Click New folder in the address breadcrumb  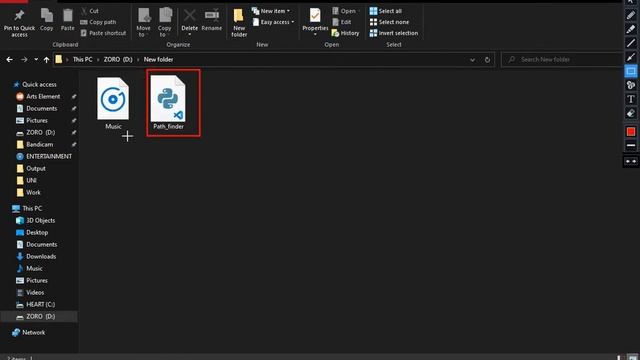(x=158, y=60)
